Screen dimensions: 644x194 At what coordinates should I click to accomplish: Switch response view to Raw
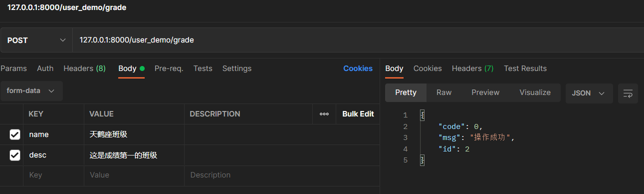tap(444, 92)
